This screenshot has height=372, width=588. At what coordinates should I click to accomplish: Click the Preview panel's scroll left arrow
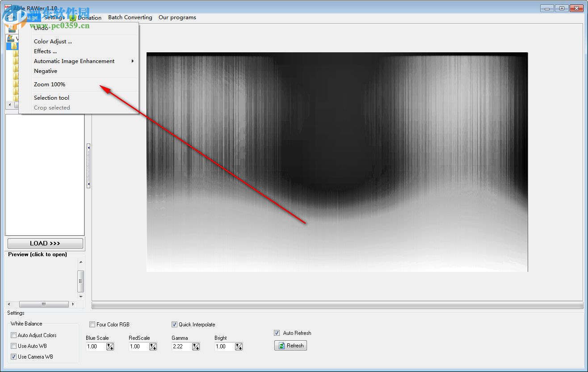(9, 304)
